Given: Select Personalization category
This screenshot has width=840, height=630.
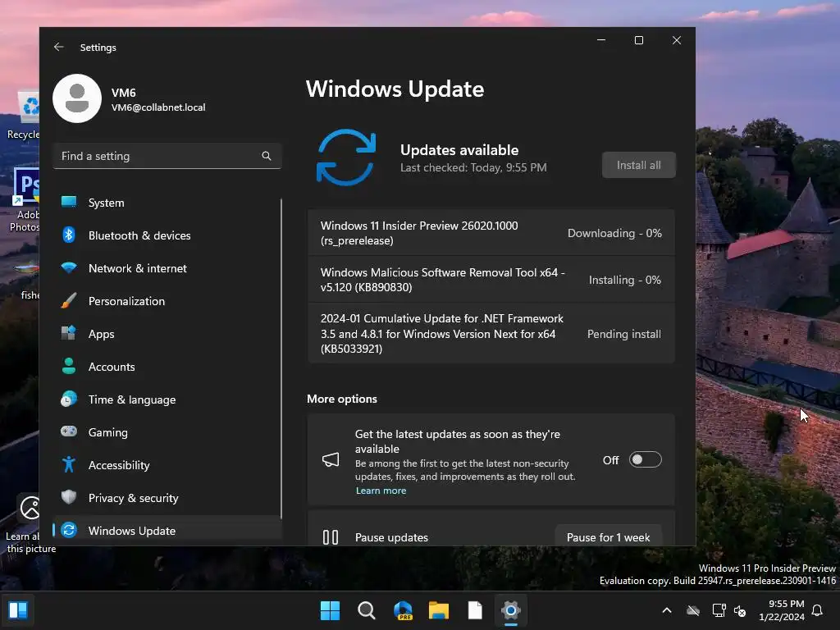Looking at the screenshot, I should tap(167, 300).
